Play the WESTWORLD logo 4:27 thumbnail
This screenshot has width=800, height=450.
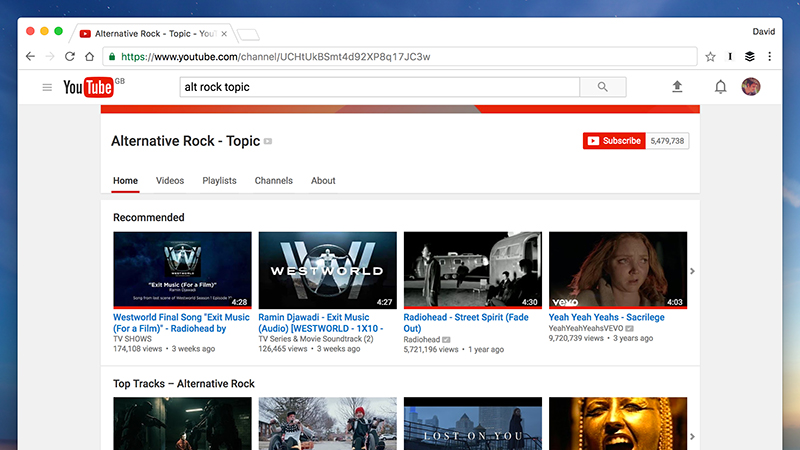tap(328, 270)
